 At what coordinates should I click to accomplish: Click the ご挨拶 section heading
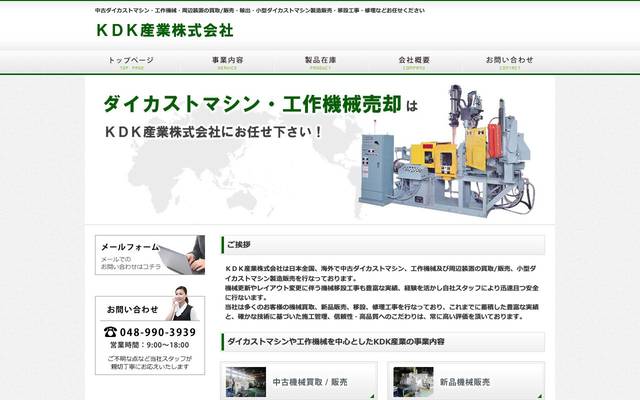tap(383, 245)
